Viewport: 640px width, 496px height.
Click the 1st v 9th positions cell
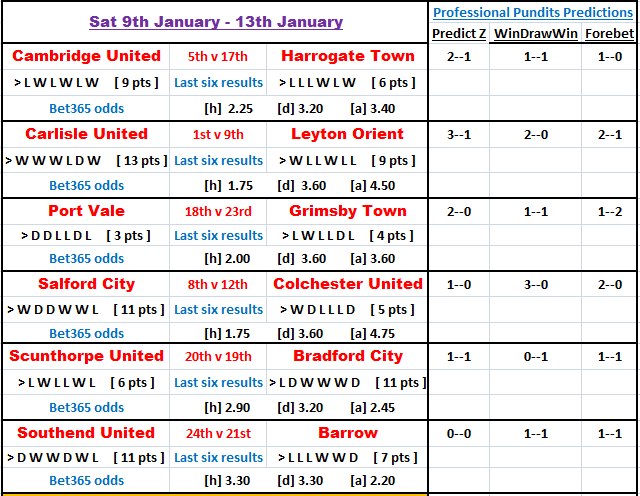218,134
